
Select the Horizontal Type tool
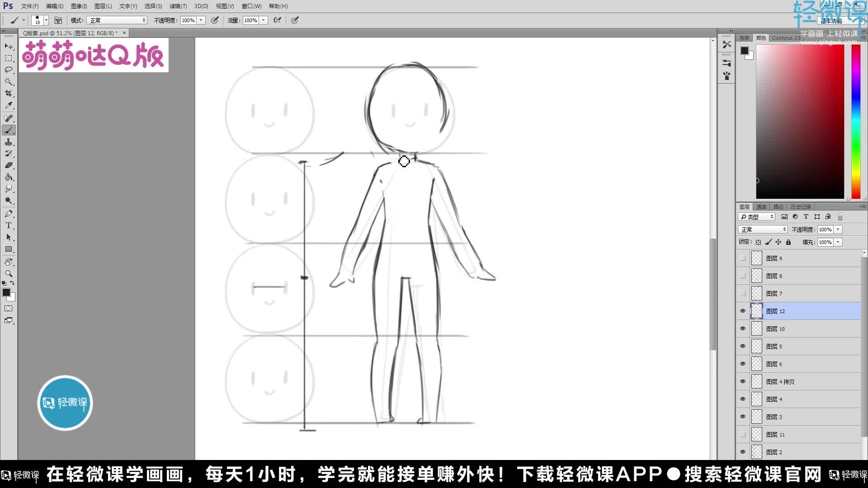pos(9,225)
